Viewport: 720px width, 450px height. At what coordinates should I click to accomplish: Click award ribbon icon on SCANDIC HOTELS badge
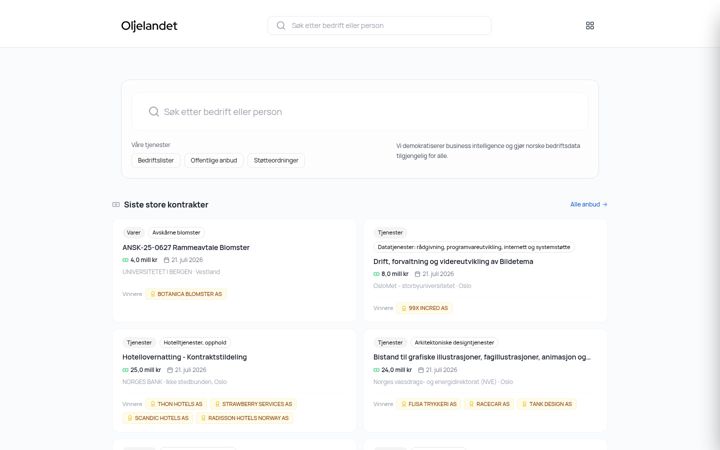click(x=130, y=418)
